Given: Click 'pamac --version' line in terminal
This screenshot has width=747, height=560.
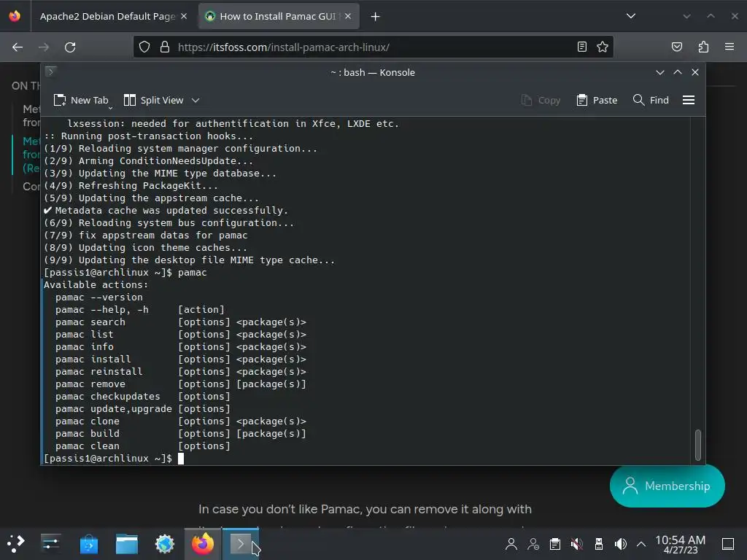Looking at the screenshot, I should coord(99,297).
